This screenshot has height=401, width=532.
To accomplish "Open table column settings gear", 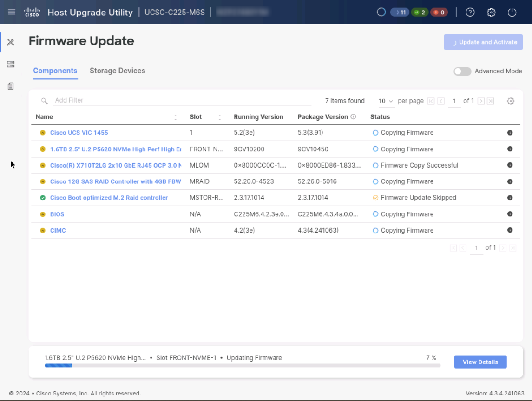I will [511, 101].
